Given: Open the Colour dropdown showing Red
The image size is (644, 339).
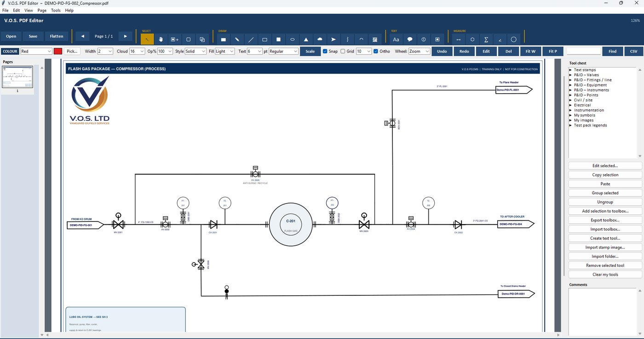Looking at the screenshot, I should (36, 51).
